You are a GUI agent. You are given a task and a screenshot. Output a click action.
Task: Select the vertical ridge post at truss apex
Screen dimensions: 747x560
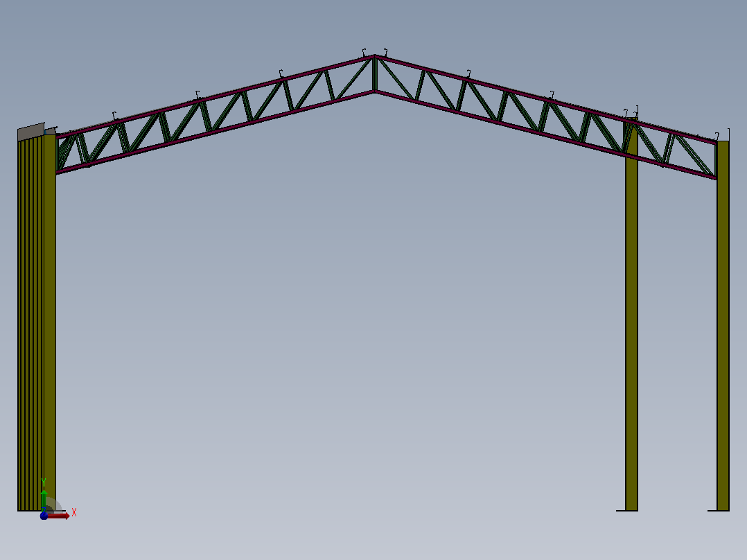tap(375, 74)
